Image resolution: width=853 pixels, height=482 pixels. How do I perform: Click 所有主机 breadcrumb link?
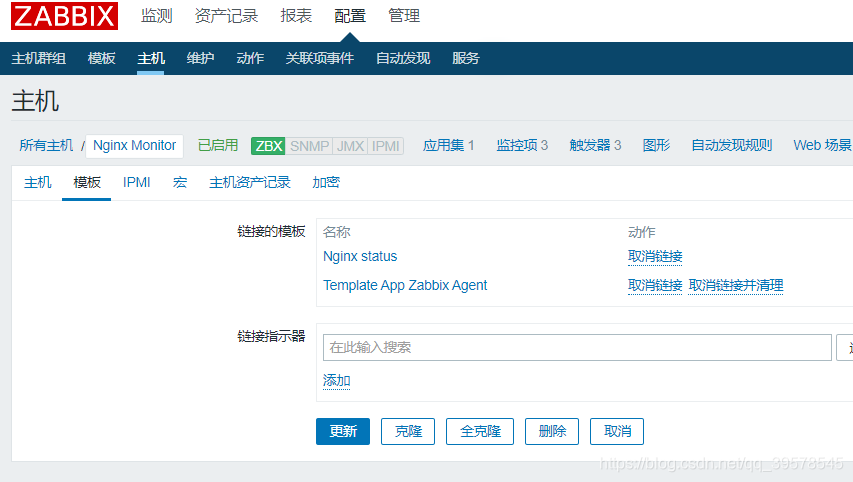click(46, 145)
